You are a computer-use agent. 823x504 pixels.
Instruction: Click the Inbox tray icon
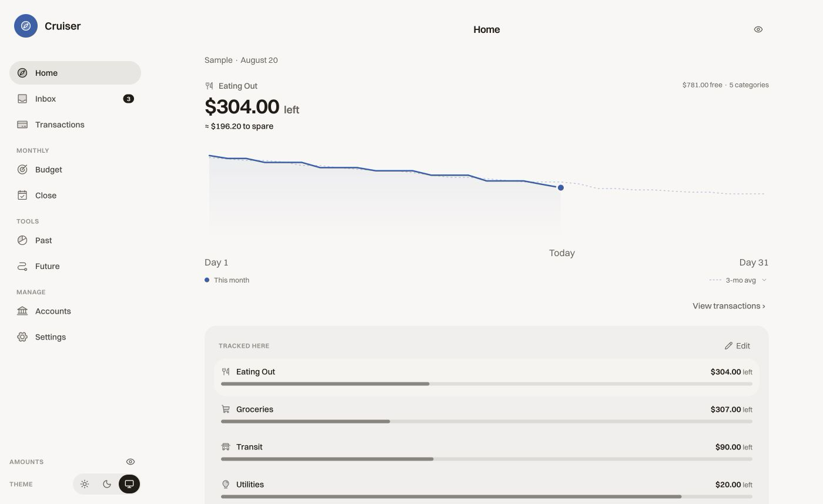pos(22,99)
